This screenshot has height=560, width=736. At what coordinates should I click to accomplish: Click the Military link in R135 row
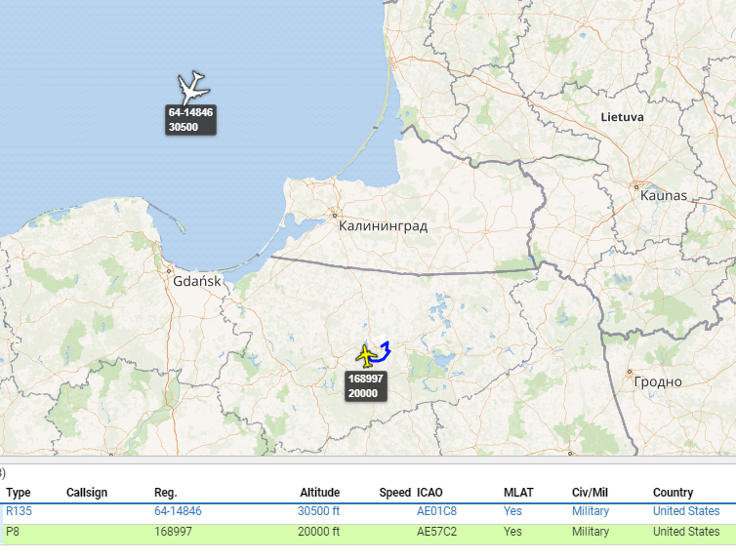pyautogui.click(x=590, y=511)
